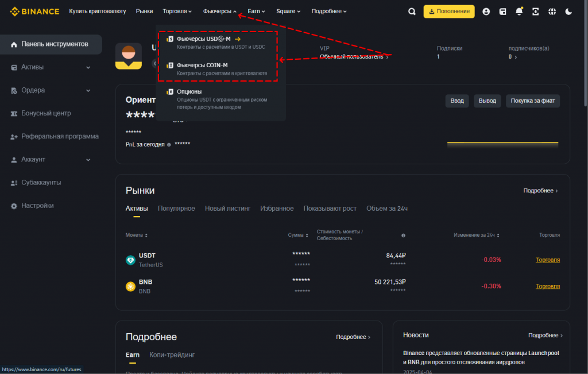588x374 pixels.
Task: Click the подписчиков count arrow
Action: 516,57
